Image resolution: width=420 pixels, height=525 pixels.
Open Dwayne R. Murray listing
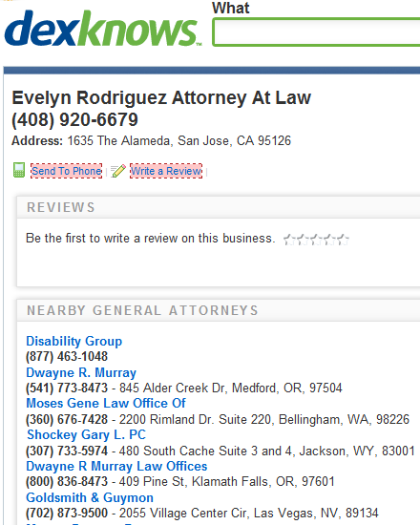click(81, 372)
